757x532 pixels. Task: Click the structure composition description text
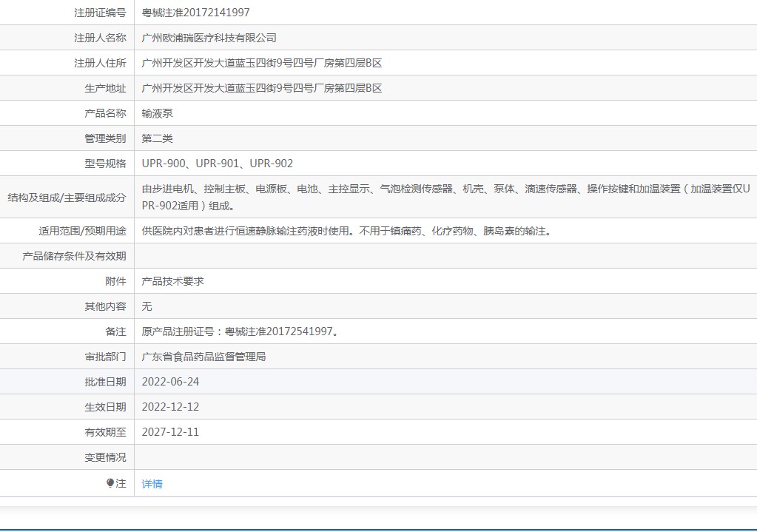pos(445,197)
